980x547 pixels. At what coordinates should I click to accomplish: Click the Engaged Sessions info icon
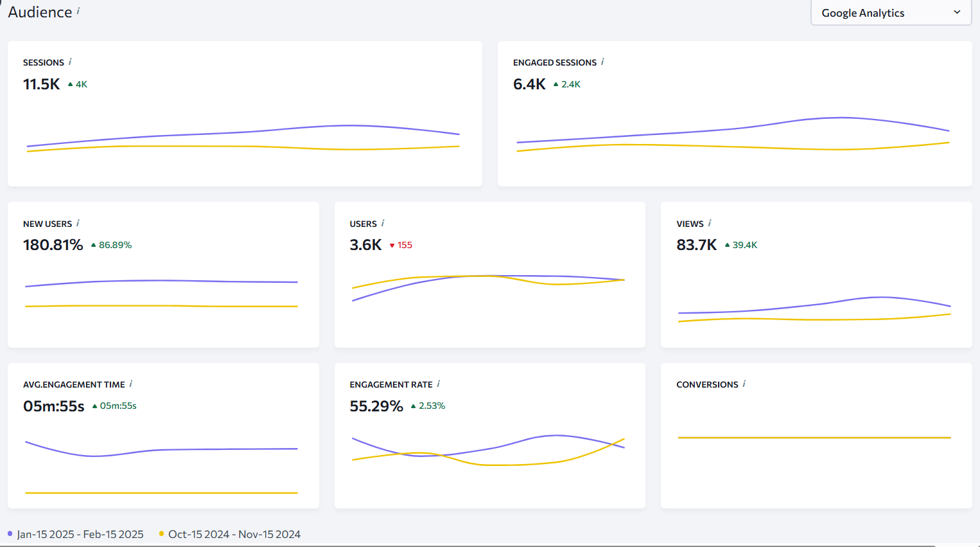tap(602, 62)
